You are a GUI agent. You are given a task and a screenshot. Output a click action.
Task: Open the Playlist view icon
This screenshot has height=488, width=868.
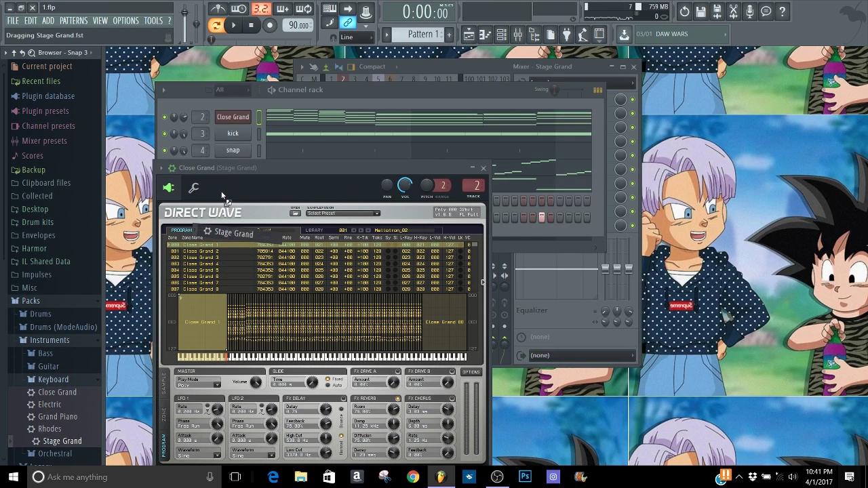pyautogui.click(x=469, y=34)
